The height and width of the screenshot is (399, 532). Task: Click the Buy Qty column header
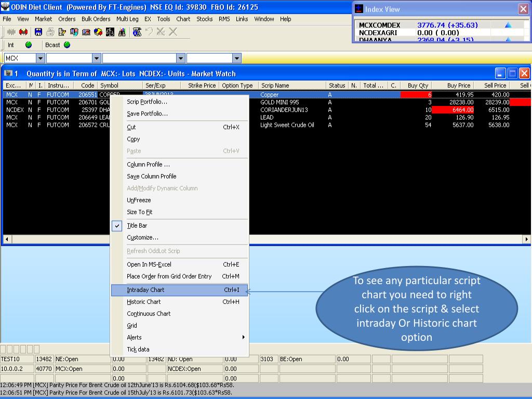click(x=416, y=86)
